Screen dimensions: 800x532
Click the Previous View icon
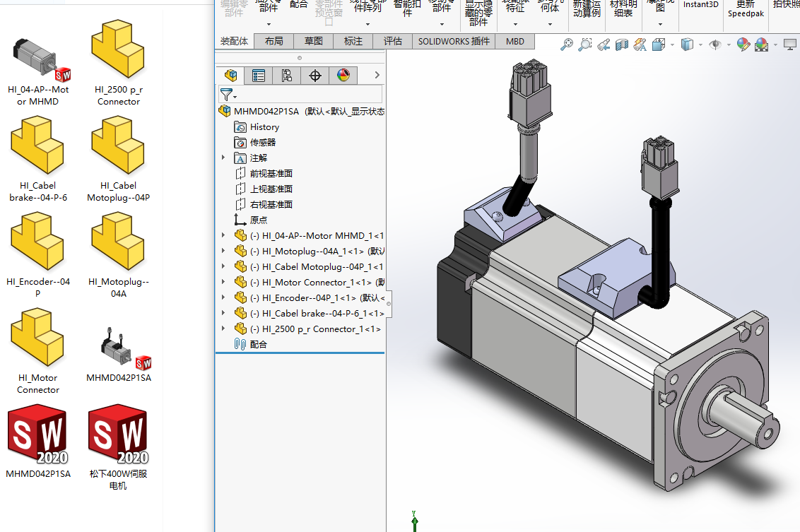(603, 45)
